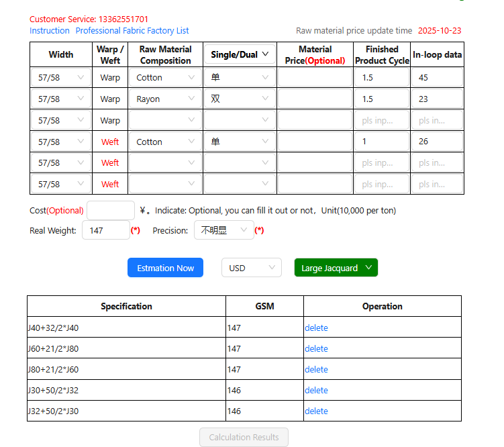504x447 pixels.
Task: Click the Estmation Now button
Action: (x=165, y=268)
